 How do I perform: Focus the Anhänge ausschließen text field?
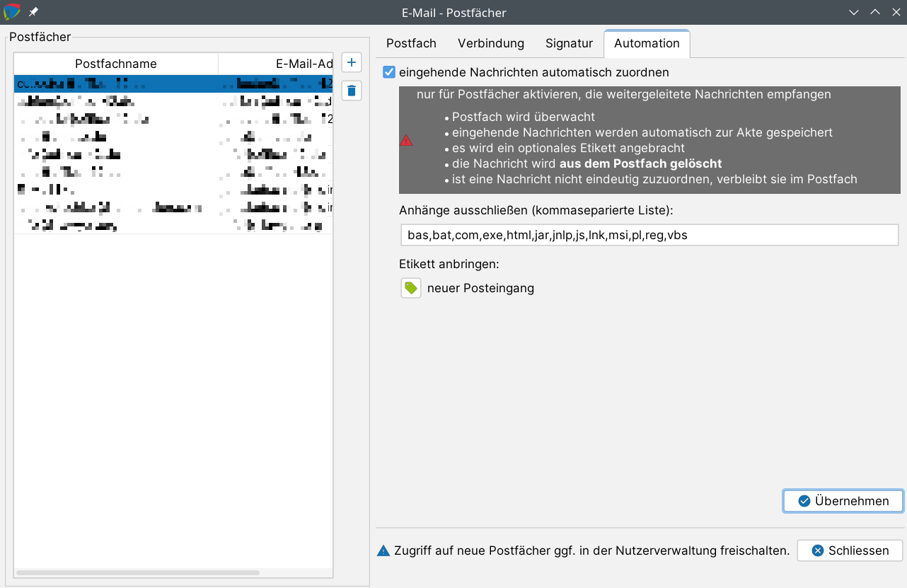(x=648, y=235)
